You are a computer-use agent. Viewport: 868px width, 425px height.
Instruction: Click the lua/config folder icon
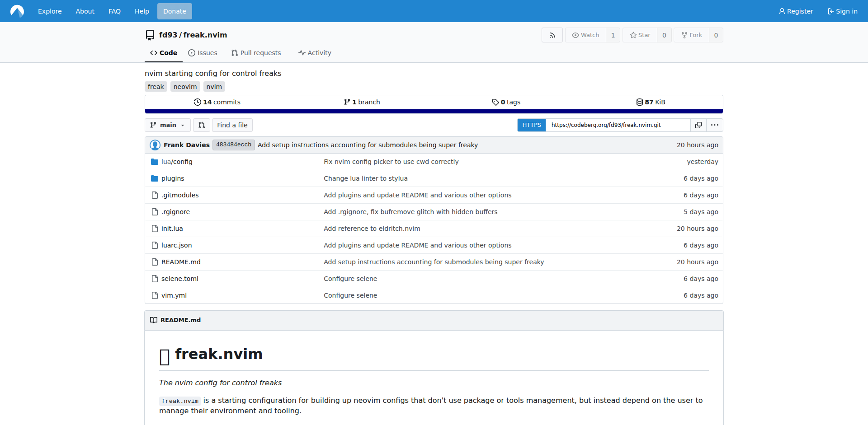click(x=155, y=162)
